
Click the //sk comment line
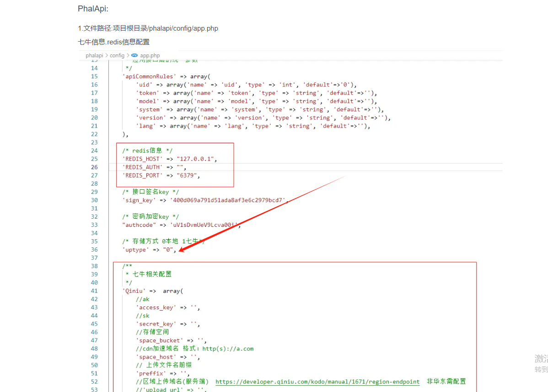[x=143, y=316]
